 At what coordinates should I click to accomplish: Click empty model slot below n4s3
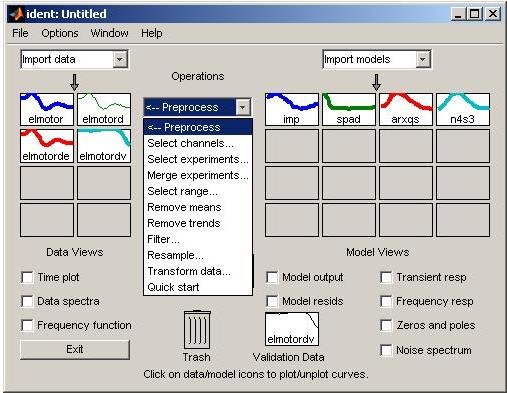click(x=463, y=146)
